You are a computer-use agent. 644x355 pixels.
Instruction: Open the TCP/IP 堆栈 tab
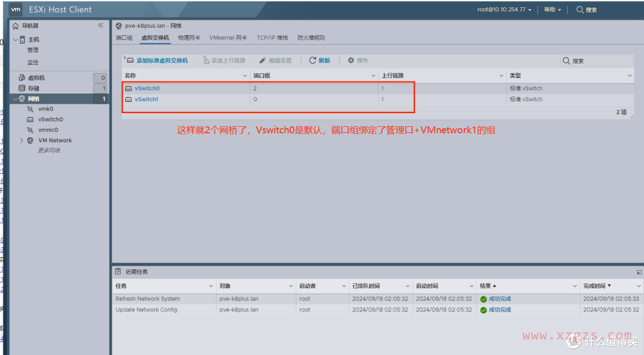click(272, 37)
